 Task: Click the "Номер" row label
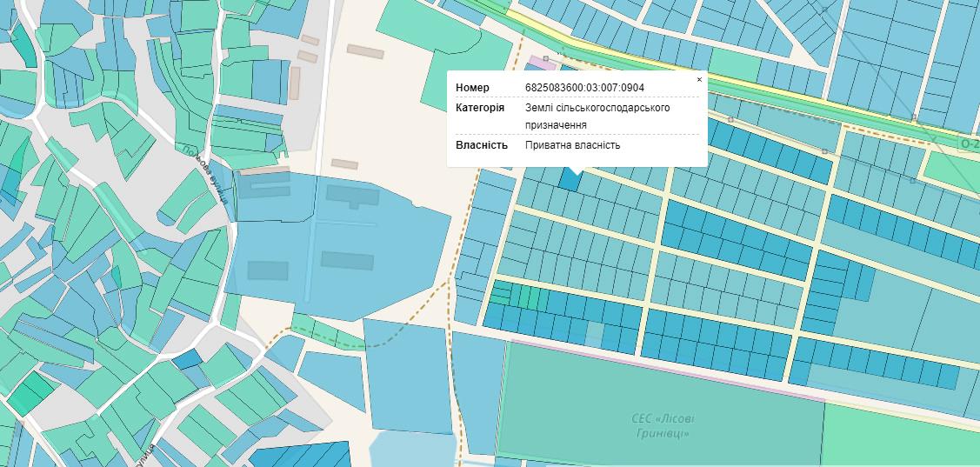tap(472, 88)
